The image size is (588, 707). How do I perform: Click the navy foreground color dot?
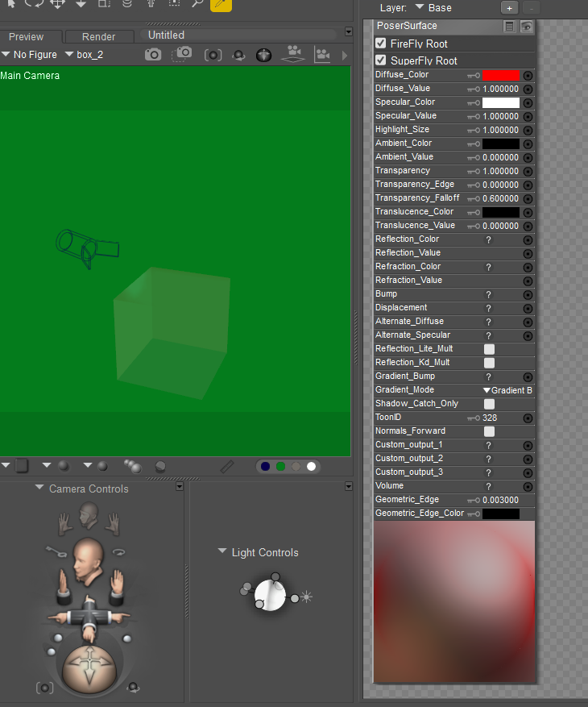click(x=265, y=466)
